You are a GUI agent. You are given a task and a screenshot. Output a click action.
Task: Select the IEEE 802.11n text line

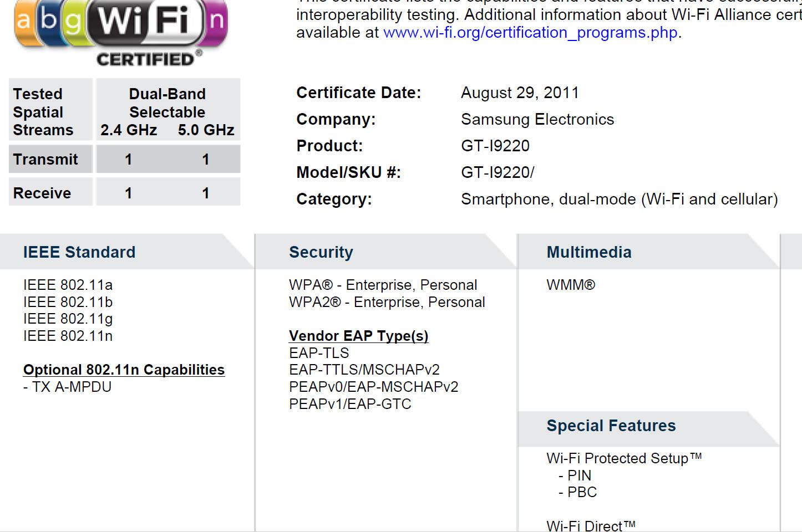click(68, 336)
